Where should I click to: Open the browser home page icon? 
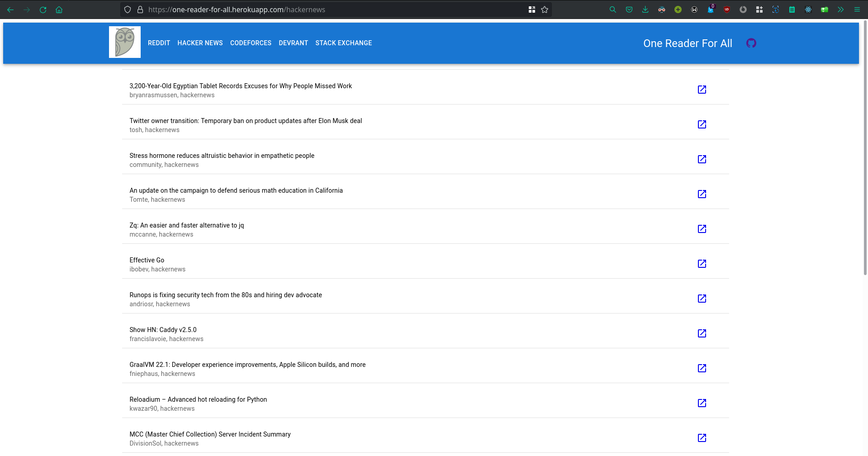click(x=59, y=9)
